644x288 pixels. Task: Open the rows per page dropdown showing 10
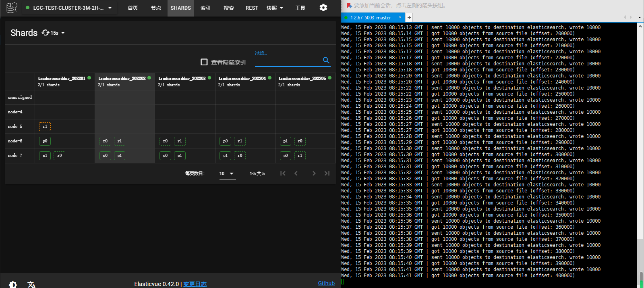point(227,173)
